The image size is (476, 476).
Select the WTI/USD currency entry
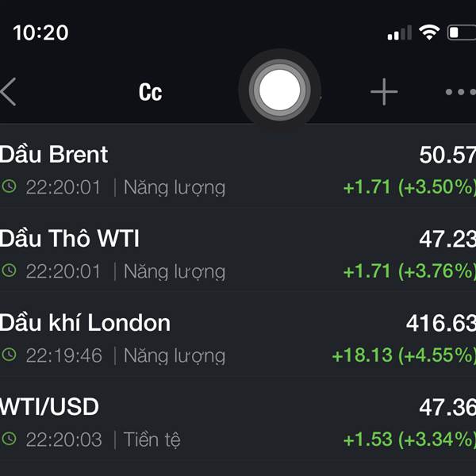238,423
